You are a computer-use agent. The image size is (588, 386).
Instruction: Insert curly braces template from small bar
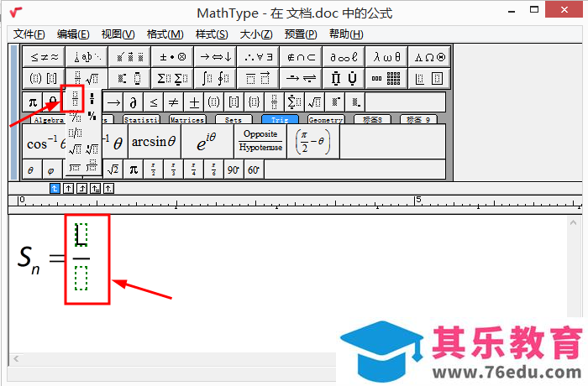254,102
